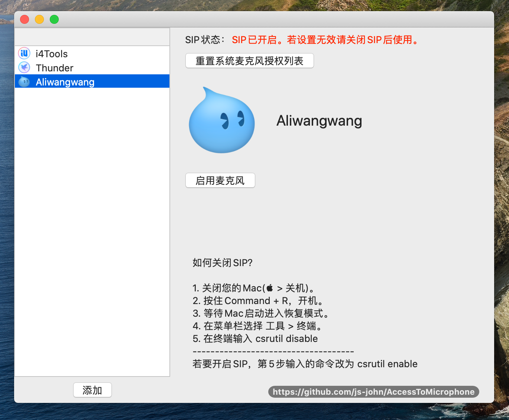
Task: Maximize the window with the green button
Action: tap(54, 19)
